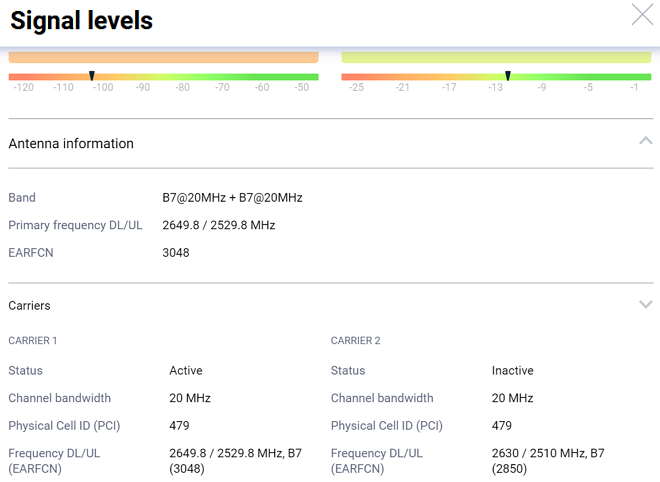Click the Signal levels title

(x=82, y=20)
